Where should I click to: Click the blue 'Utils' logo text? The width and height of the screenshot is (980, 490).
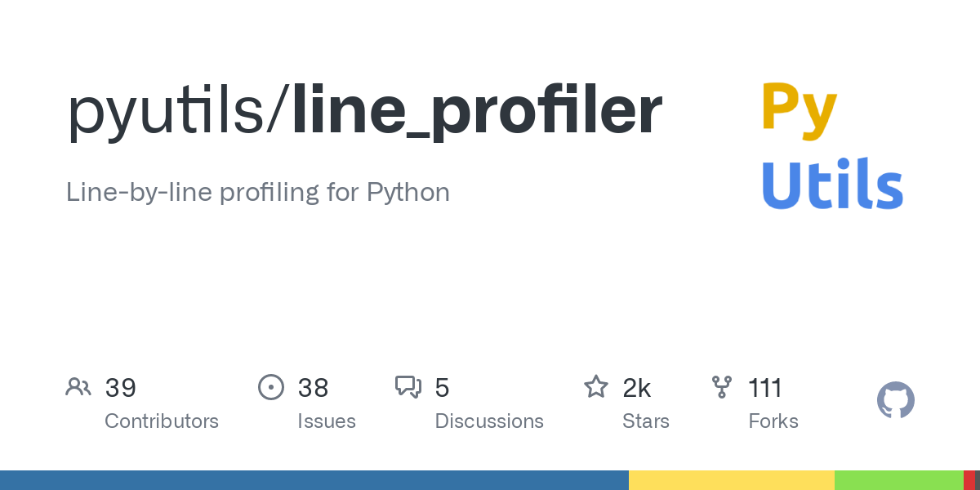[831, 184]
